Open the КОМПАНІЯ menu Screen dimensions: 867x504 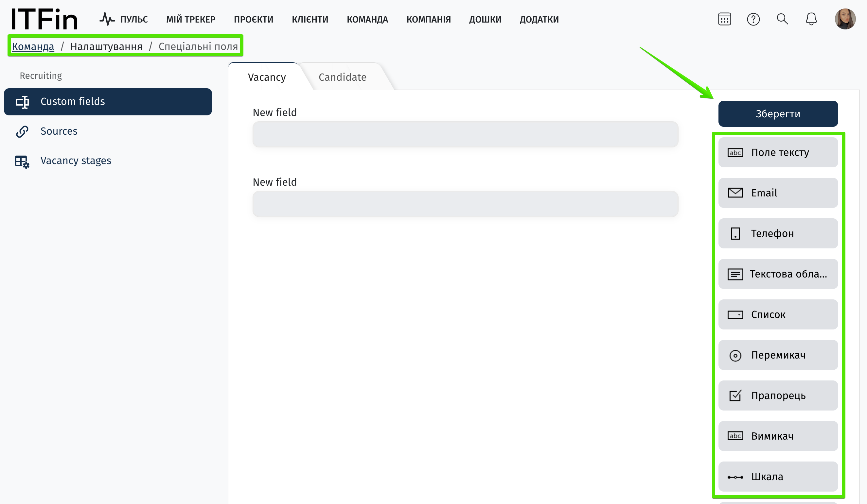point(429,19)
